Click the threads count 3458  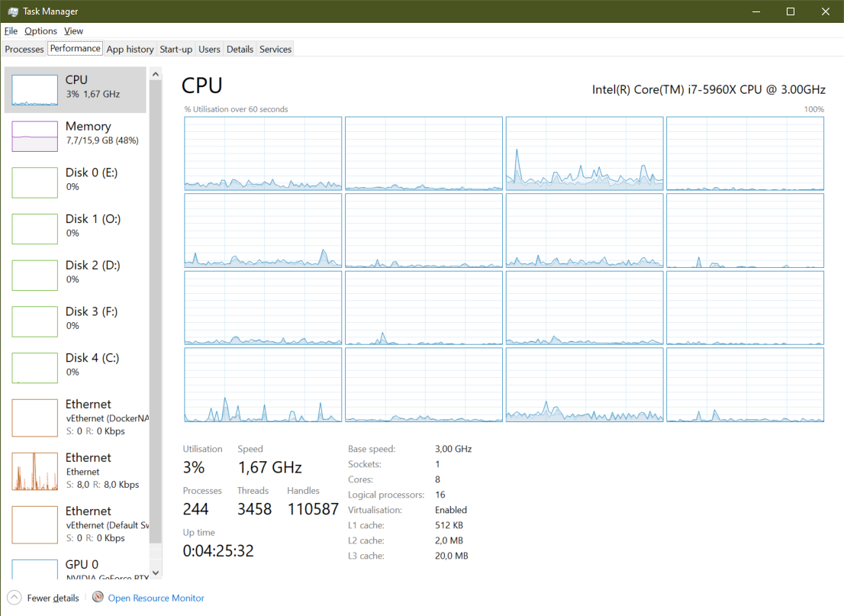point(255,509)
